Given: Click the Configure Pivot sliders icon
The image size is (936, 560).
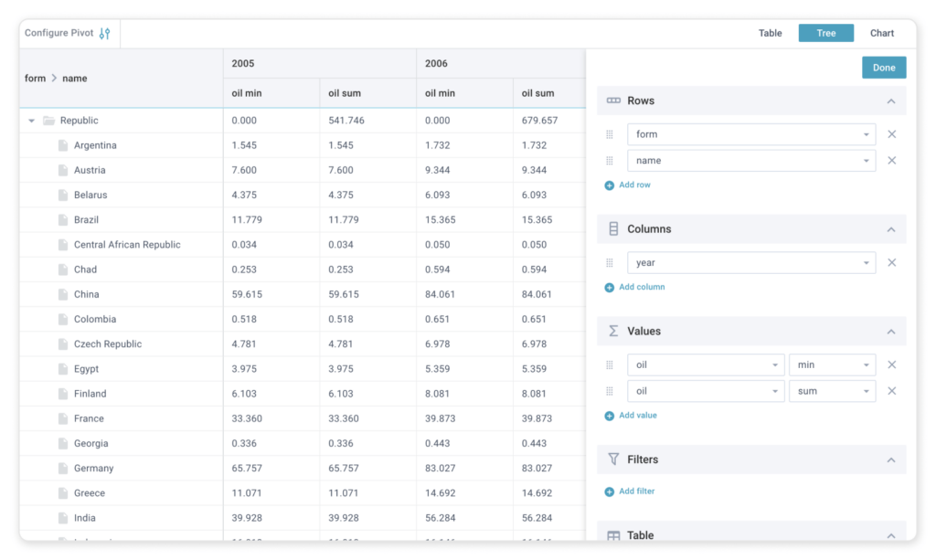Looking at the screenshot, I should click(x=104, y=34).
